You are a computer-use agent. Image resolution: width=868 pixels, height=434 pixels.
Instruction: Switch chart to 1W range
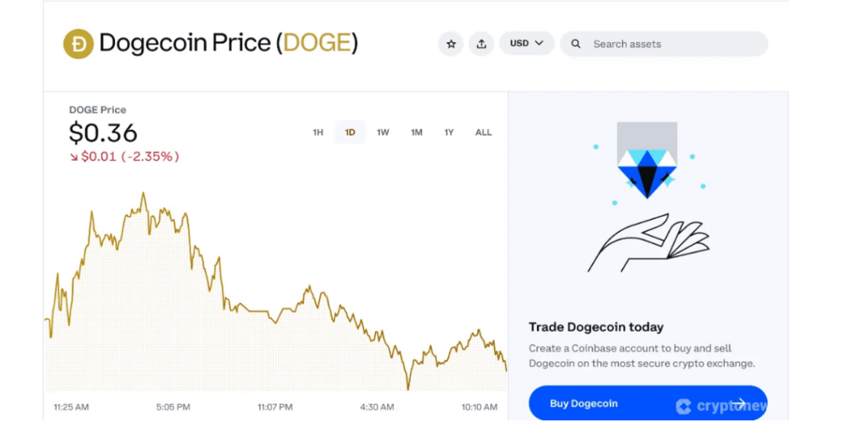[x=383, y=132]
